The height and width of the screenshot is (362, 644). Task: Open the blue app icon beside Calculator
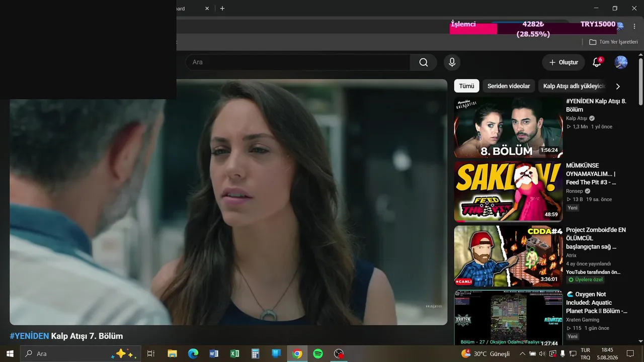(276, 353)
